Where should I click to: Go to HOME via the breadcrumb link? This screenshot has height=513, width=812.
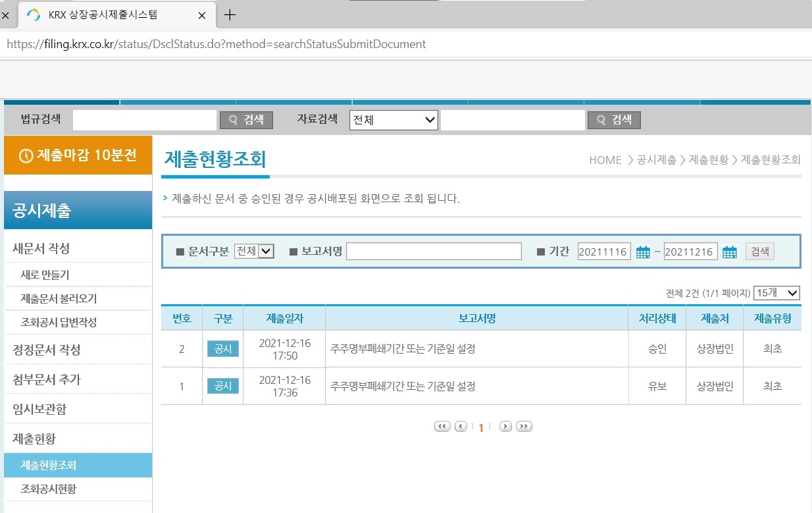(x=605, y=160)
